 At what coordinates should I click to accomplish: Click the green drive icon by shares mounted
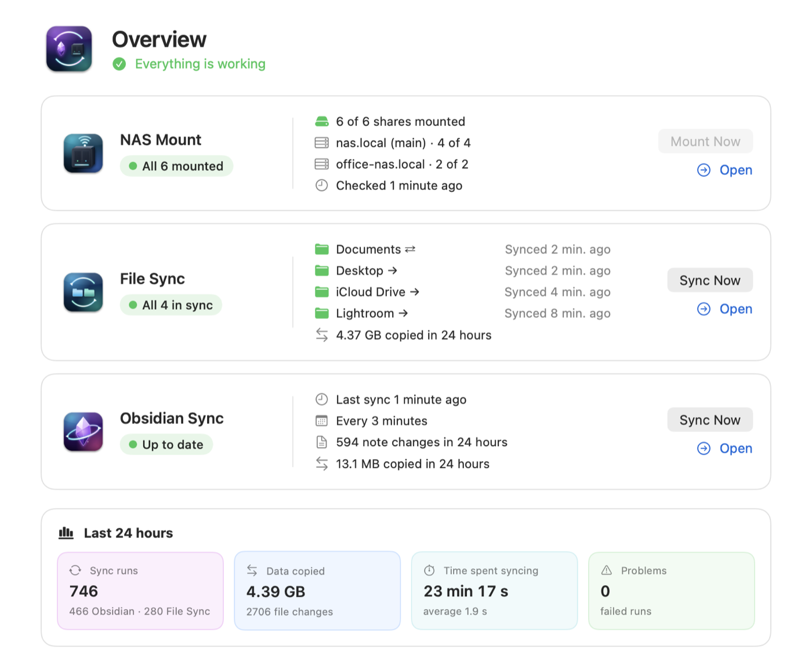coord(322,121)
